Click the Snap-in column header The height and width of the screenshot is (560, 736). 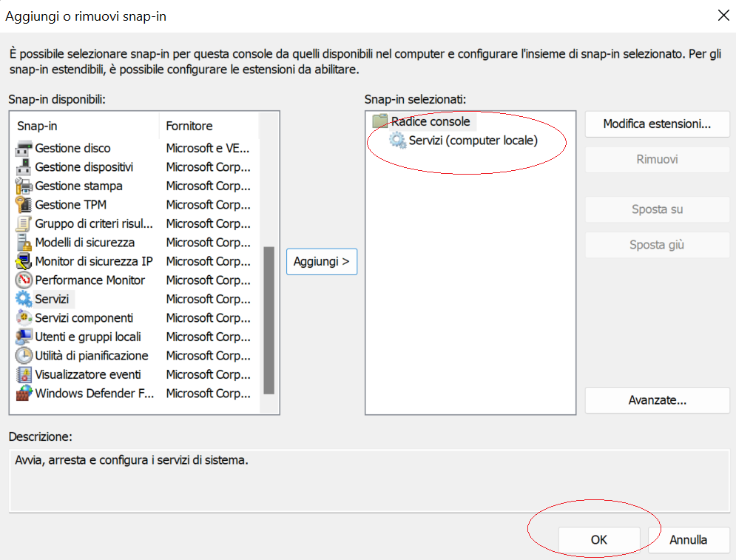tap(84, 126)
